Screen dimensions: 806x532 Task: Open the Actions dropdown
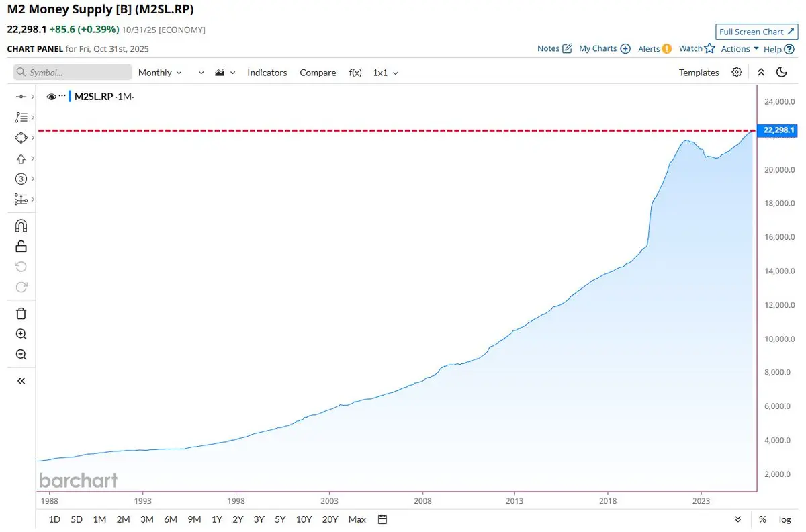point(740,48)
